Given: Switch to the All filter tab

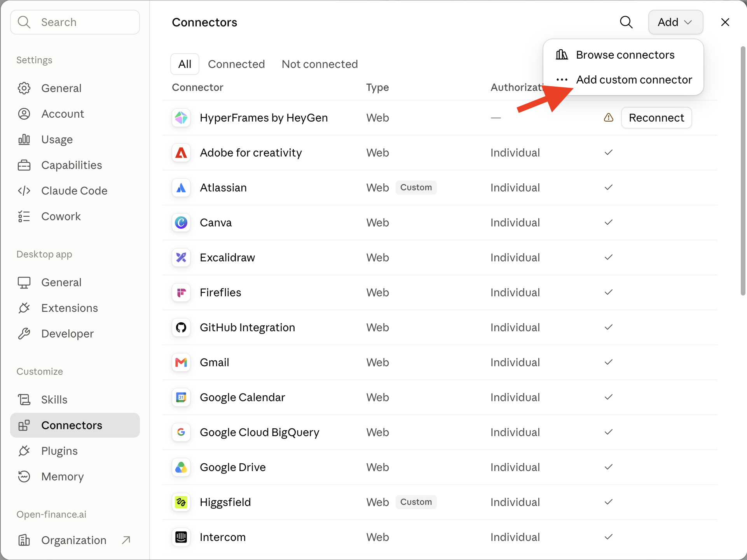Looking at the screenshot, I should [x=185, y=64].
